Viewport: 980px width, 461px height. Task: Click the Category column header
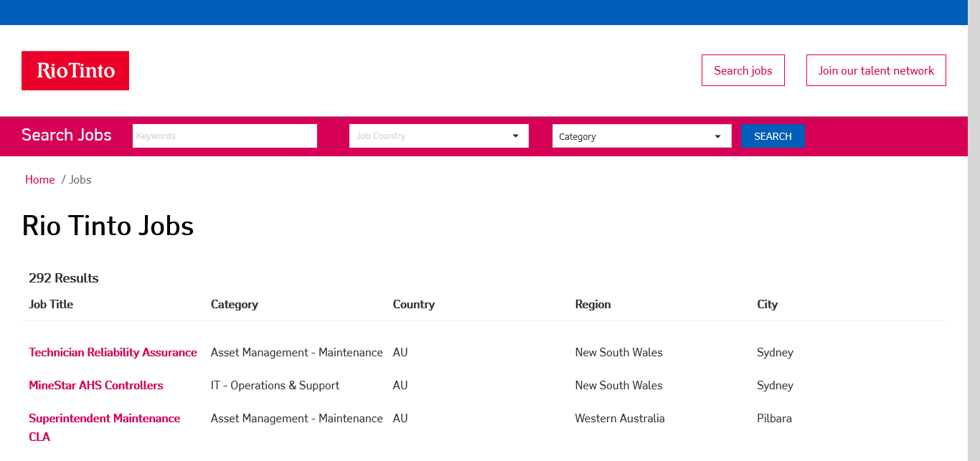click(235, 305)
